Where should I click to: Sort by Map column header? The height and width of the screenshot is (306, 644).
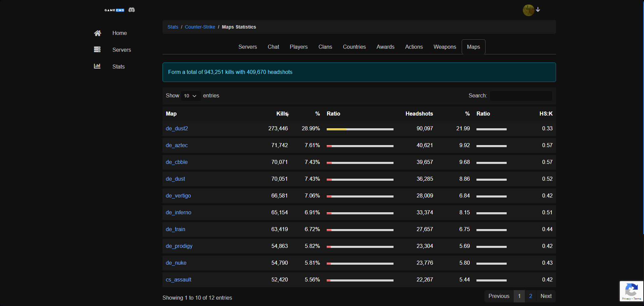(x=171, y=114)
